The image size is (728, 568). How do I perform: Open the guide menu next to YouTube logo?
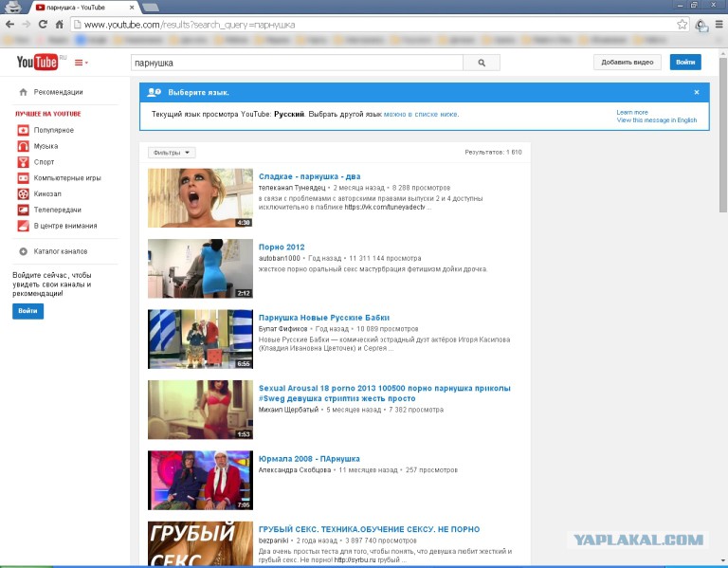[x=81, y=63]
